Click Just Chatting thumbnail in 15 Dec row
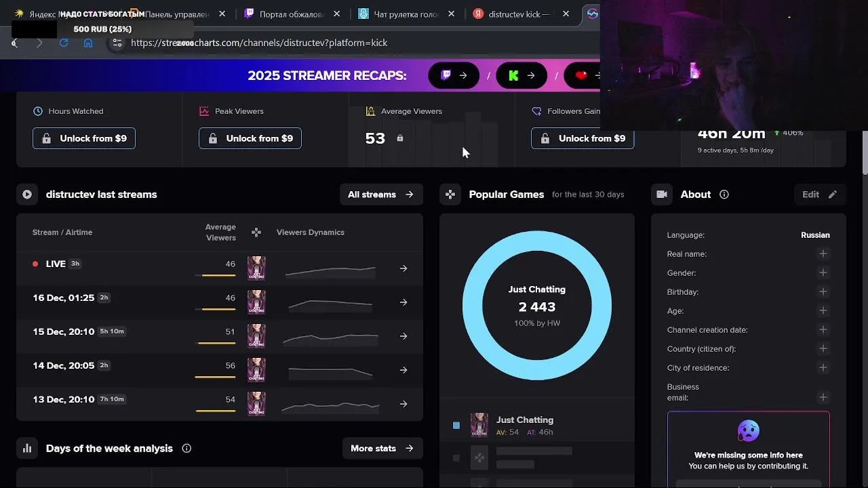 coord(256,336)
